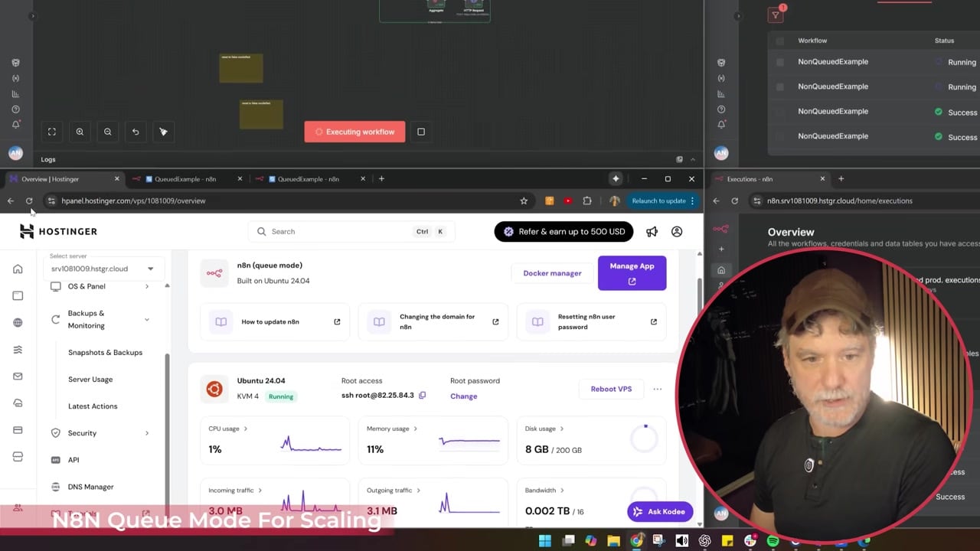Expand the Security menu
Viewport: 980px width, 551px height.
pyautogui.click(x=100, y=433)
